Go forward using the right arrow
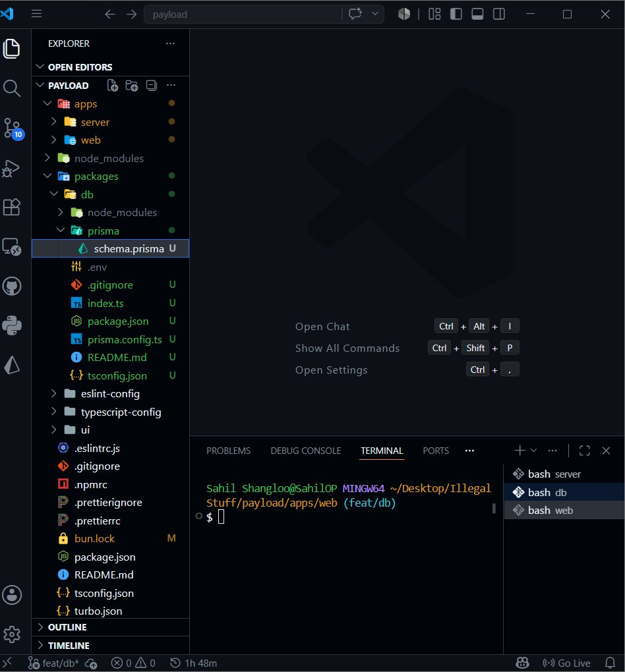625x672 pixels. 131,14
